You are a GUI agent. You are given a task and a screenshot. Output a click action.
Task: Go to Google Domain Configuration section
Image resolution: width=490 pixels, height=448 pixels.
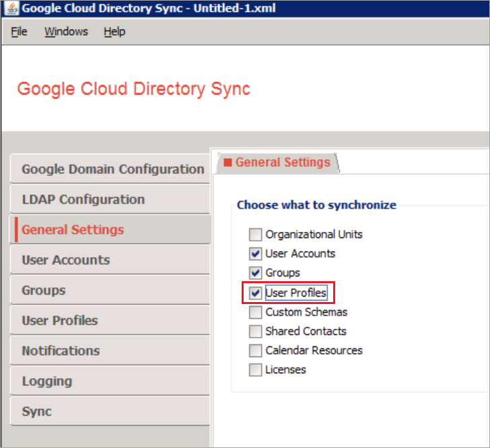click(112, 169)
